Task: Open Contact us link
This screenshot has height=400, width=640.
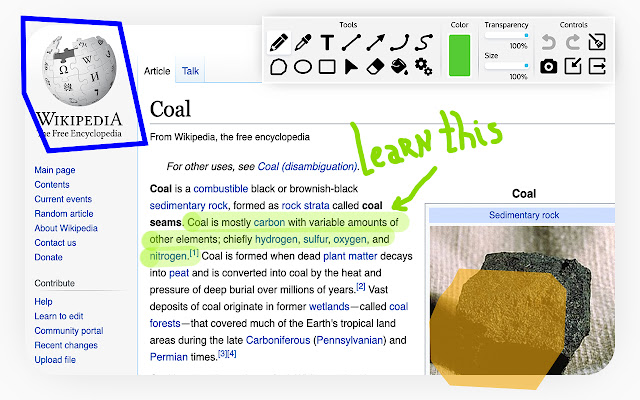Action: coord(55,242)
